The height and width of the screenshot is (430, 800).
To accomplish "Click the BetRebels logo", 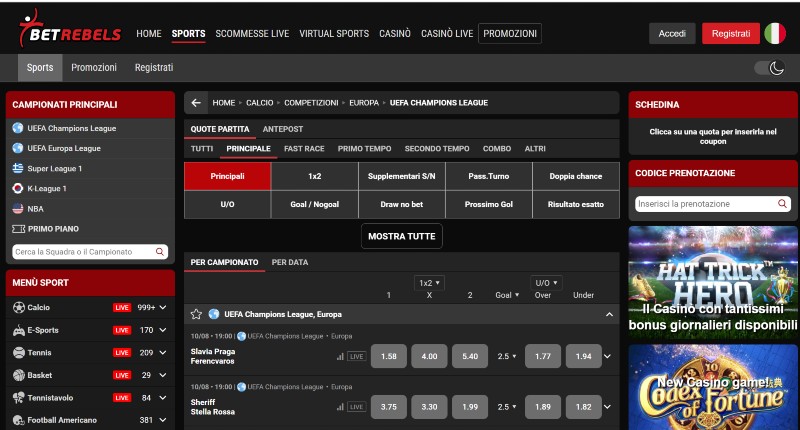I will (70, 29).
